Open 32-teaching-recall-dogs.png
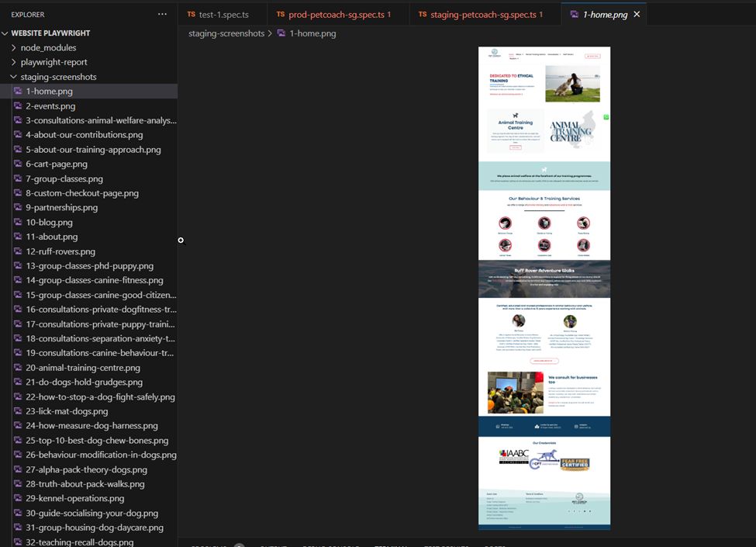 [88, 542]
